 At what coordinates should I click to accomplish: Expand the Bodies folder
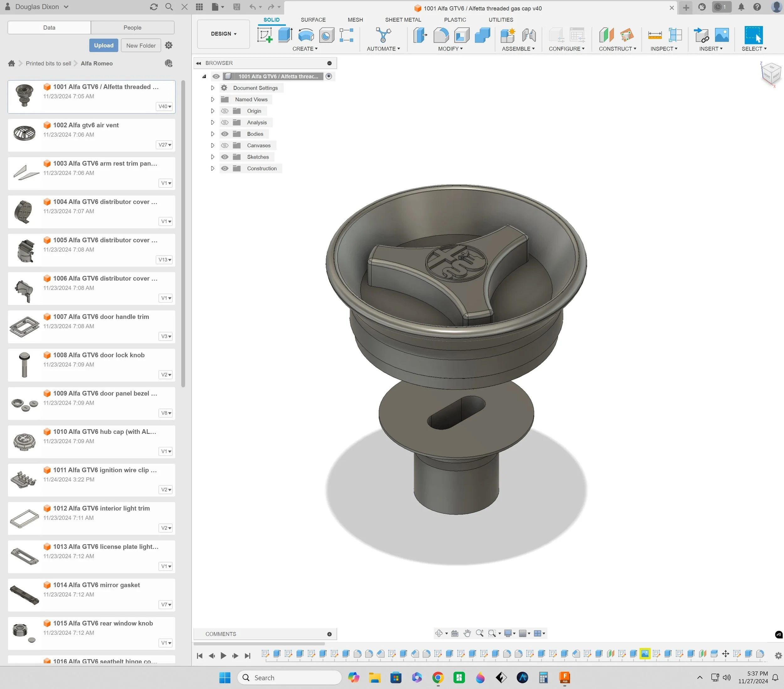pos(213,134)
